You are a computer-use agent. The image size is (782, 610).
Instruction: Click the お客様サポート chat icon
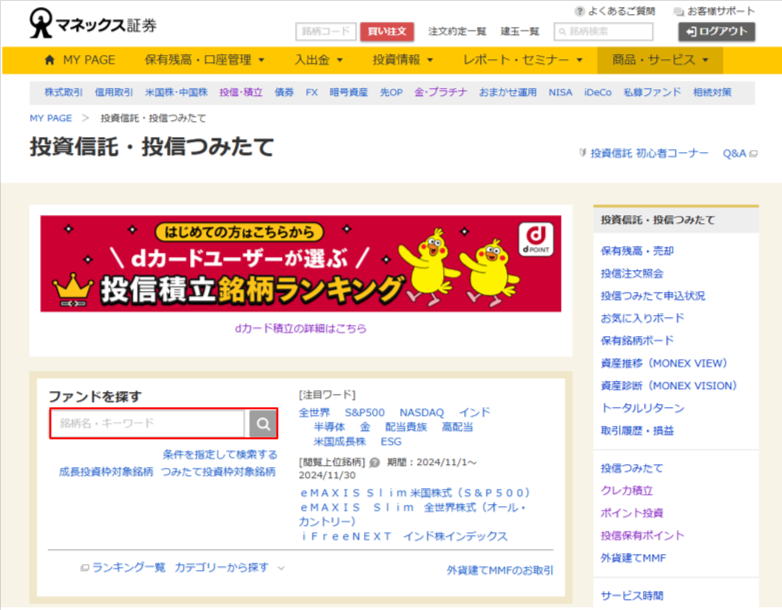tap(678, 11)
